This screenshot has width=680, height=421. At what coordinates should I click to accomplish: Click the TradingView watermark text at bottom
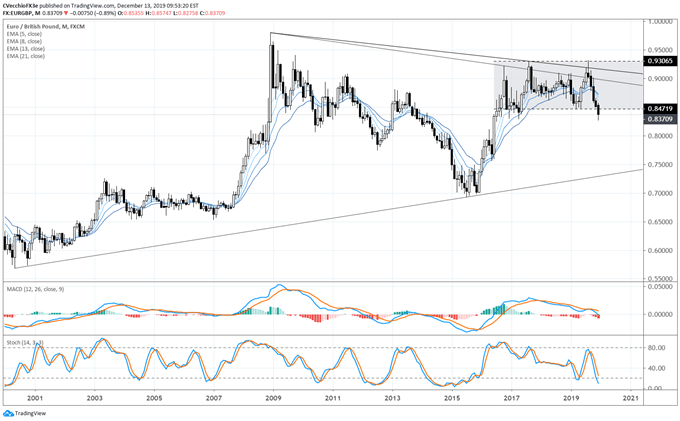[x=30, y=414]
